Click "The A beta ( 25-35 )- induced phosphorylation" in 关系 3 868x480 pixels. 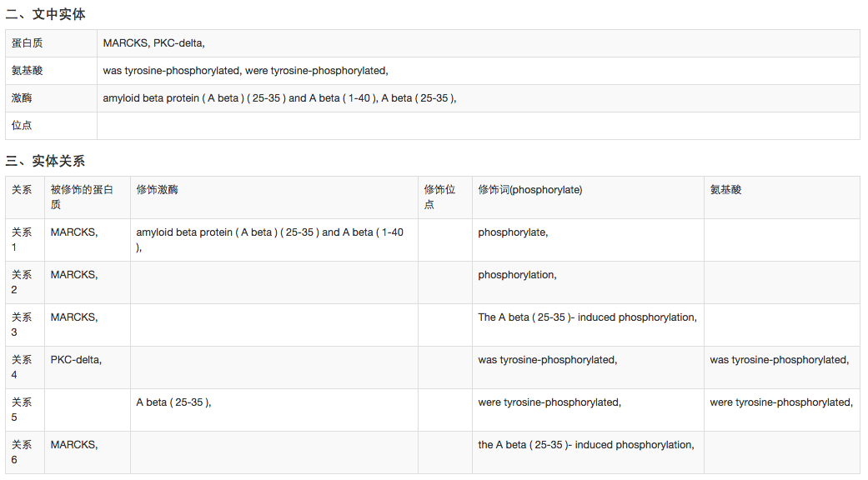(x=587, y=317)
